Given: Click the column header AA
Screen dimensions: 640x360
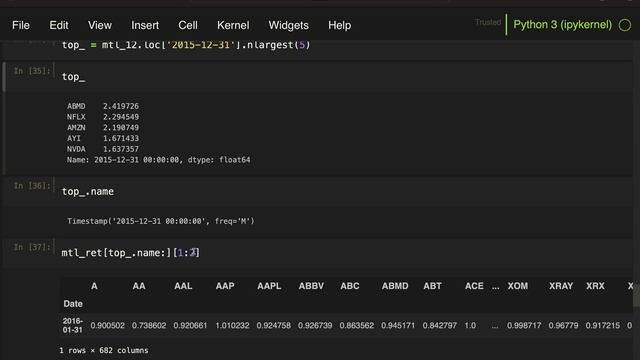Looking at the screenshot, I should click(139, 286).
